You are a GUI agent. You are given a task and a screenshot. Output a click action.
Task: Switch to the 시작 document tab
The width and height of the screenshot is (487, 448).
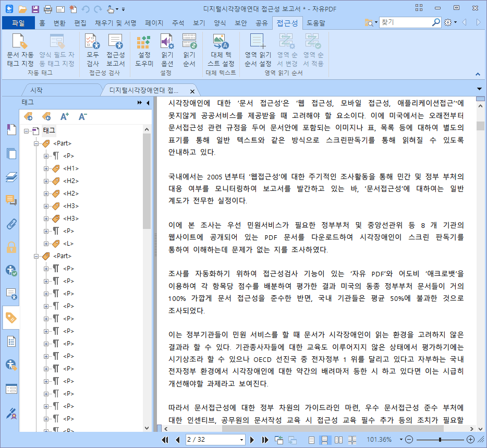pyautogui.click(x=36, y=90)
